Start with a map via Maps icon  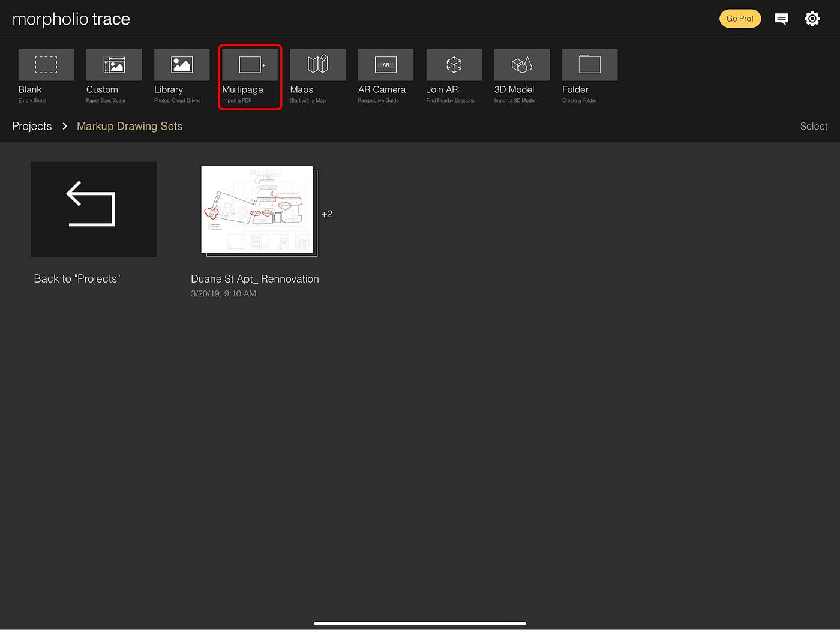click(318, 65)
